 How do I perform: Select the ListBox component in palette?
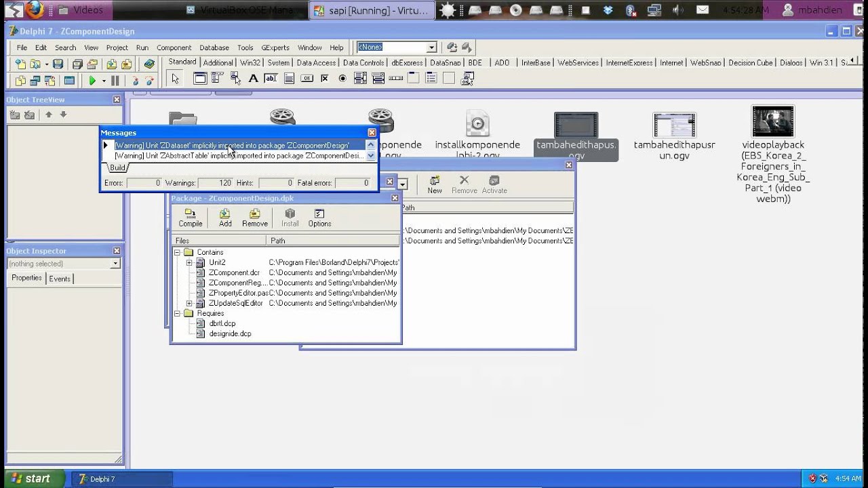(360, 79)
